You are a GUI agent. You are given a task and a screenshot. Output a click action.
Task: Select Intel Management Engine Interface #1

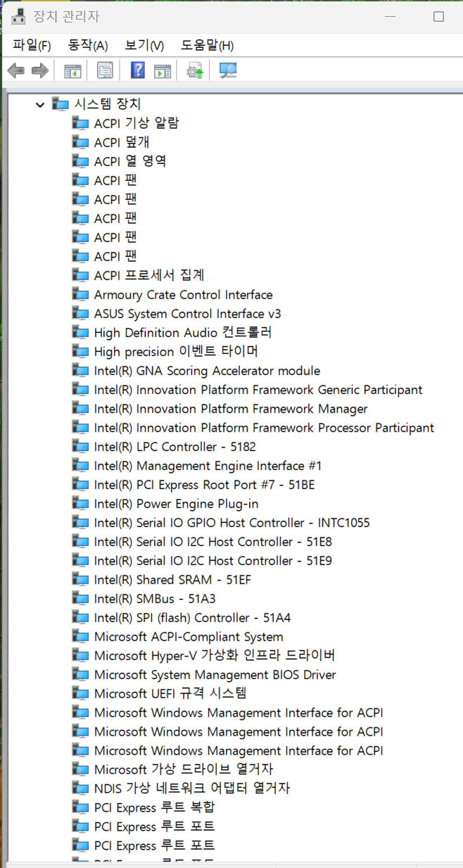pyautogui.click(x=208, y=466)
